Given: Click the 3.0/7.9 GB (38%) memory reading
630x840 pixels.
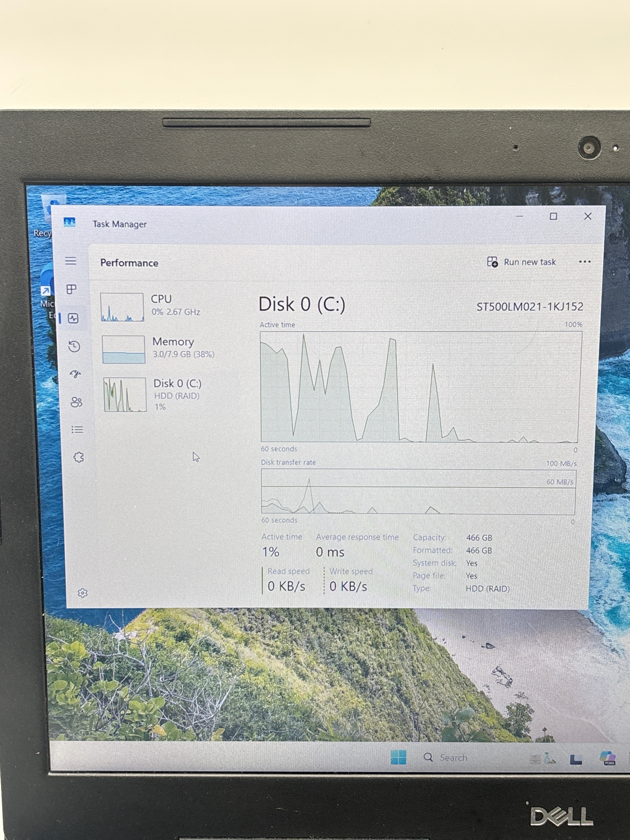Looking at the screenshot, I should point(183,354).
